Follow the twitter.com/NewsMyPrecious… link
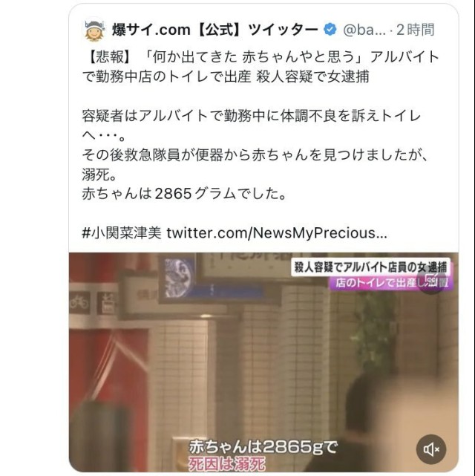The height and width of the screenshot is (476, 475). click(277, 233)
